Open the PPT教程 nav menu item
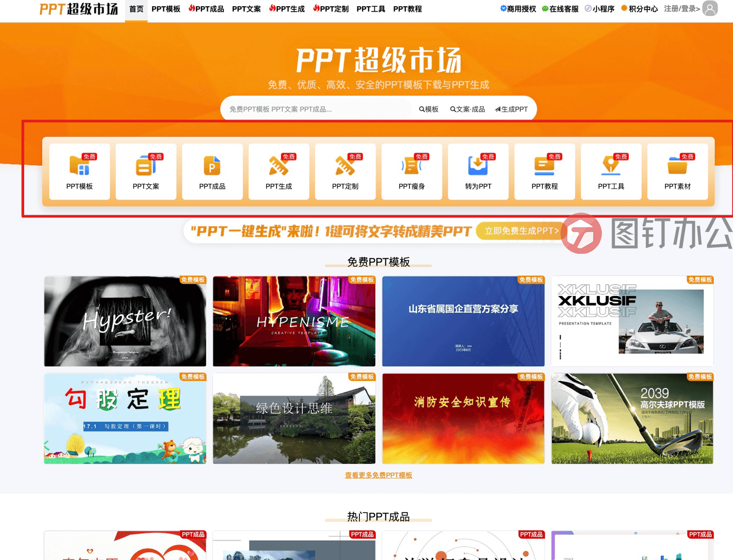733x560 pixels. tap(407, 9)
